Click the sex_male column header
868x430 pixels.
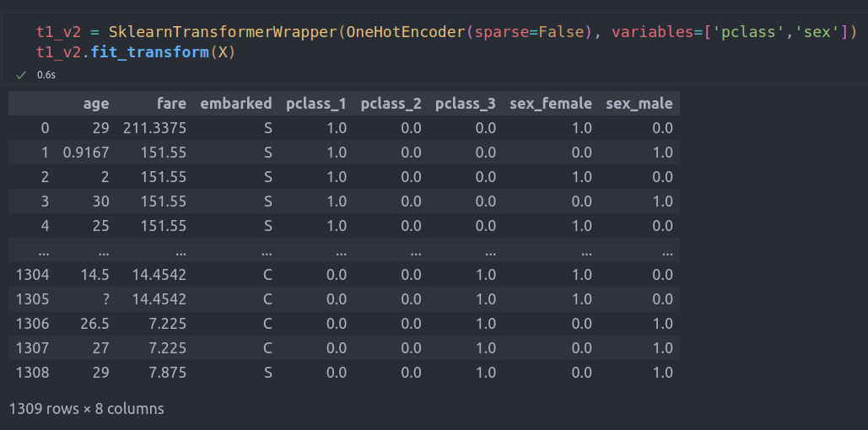(x=639, y=104)
